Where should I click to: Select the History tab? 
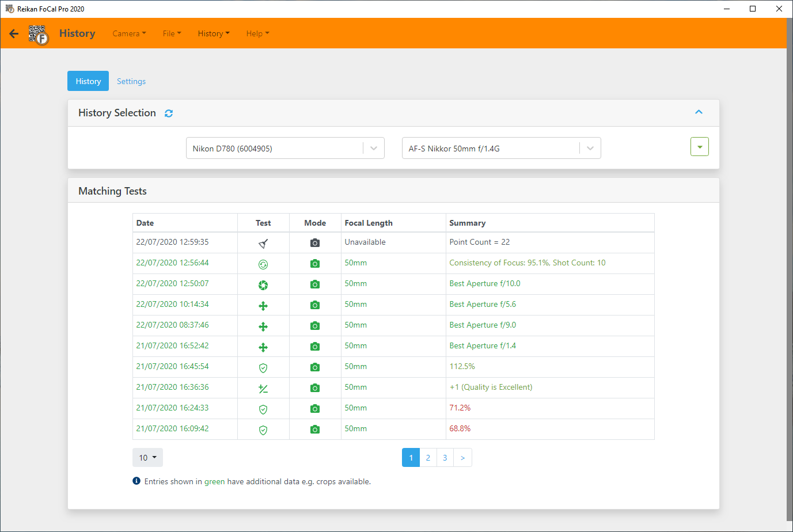click(x=88, y=81)
